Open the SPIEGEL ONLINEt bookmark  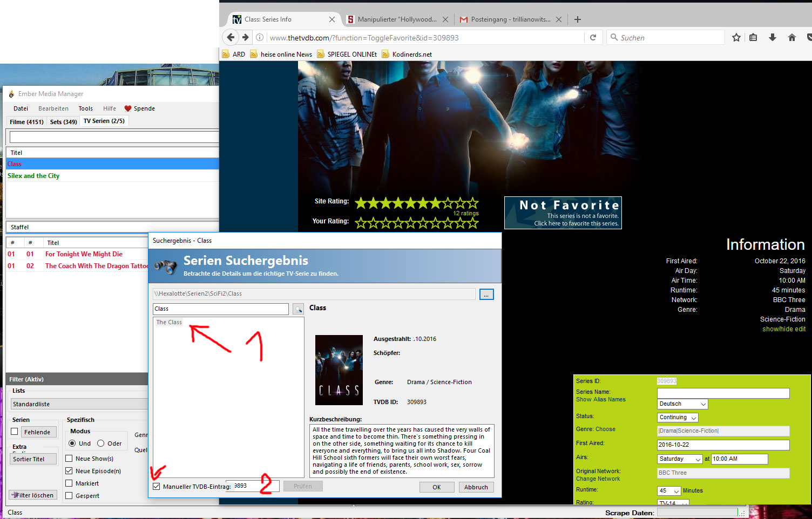[347, 54]
